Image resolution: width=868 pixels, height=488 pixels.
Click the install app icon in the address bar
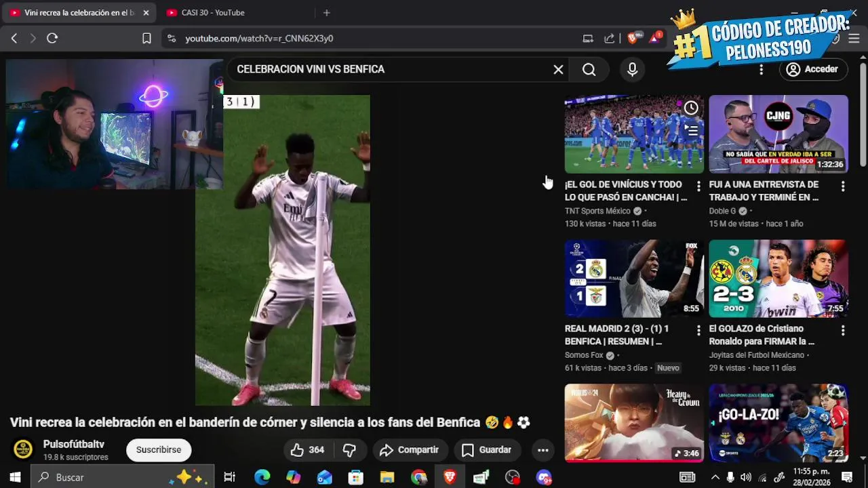pyautogui.click(x=588, y=39)
